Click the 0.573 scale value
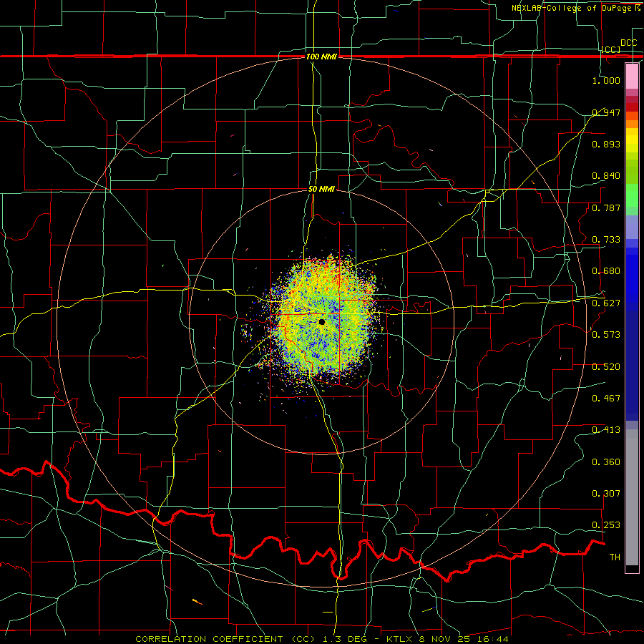Image resolution: width=644 pixels, height=644 pixels. click(x=606, y=335)
